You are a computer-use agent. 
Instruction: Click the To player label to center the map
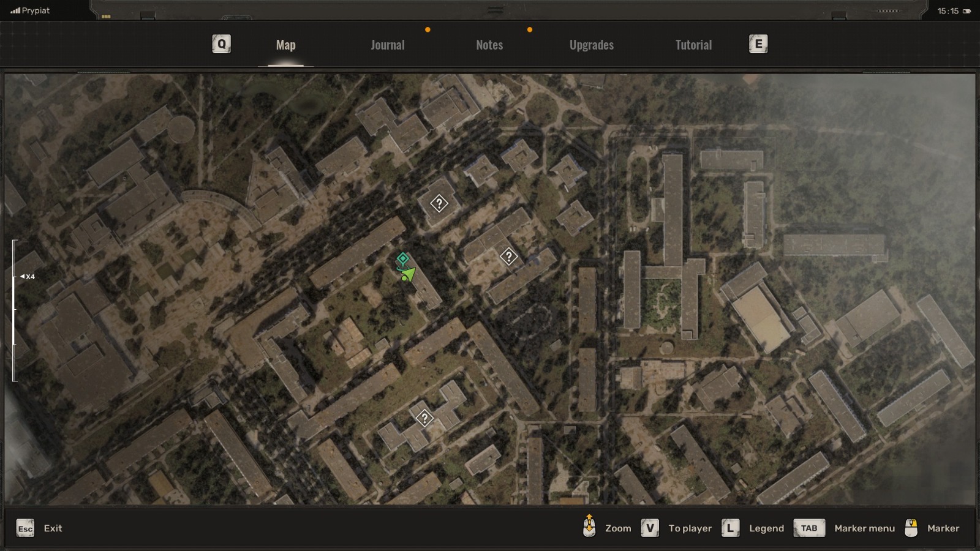pos(690,528)
